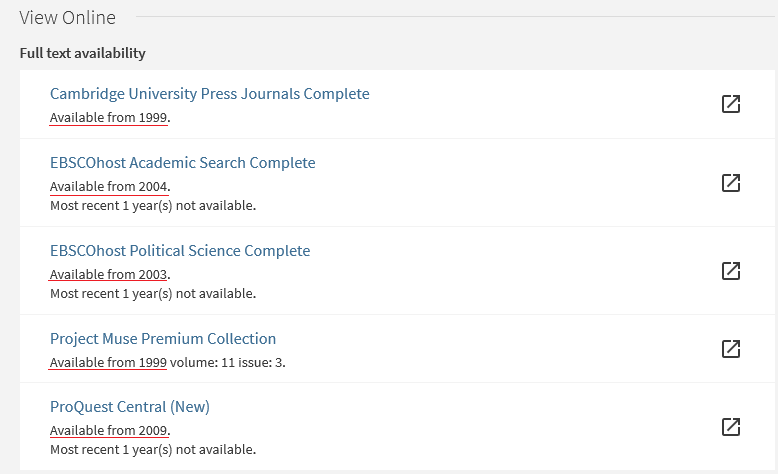
Task: Click 'Available from 2009.' text
Action: click(x=110, y=430)
